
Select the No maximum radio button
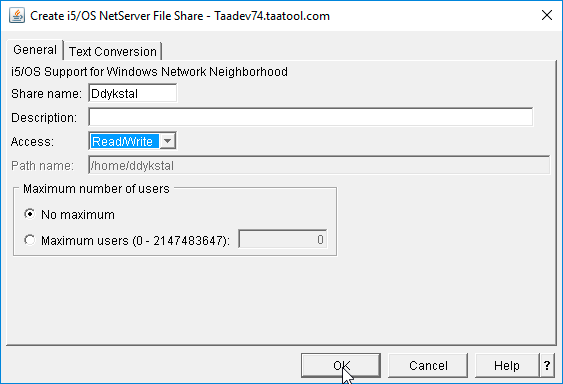coord(30,214)
